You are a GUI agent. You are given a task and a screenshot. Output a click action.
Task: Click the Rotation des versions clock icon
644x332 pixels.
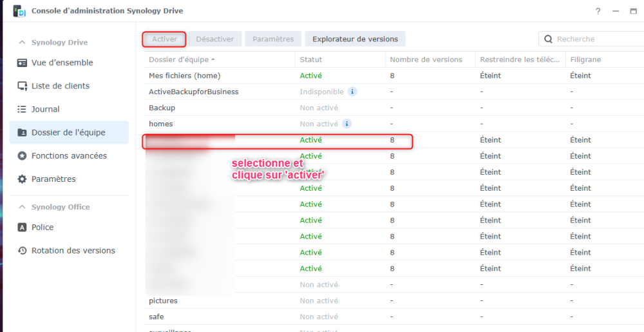pos(22,251)
